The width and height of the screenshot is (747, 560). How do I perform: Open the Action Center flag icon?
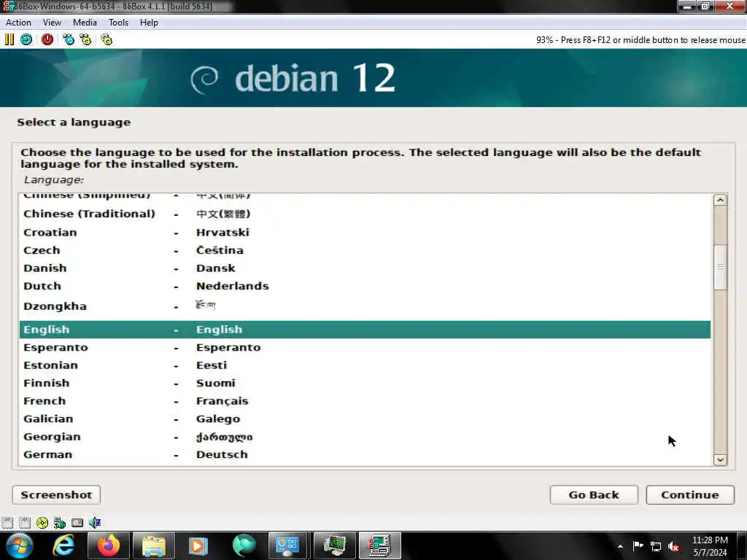click(x=638, y=545)
